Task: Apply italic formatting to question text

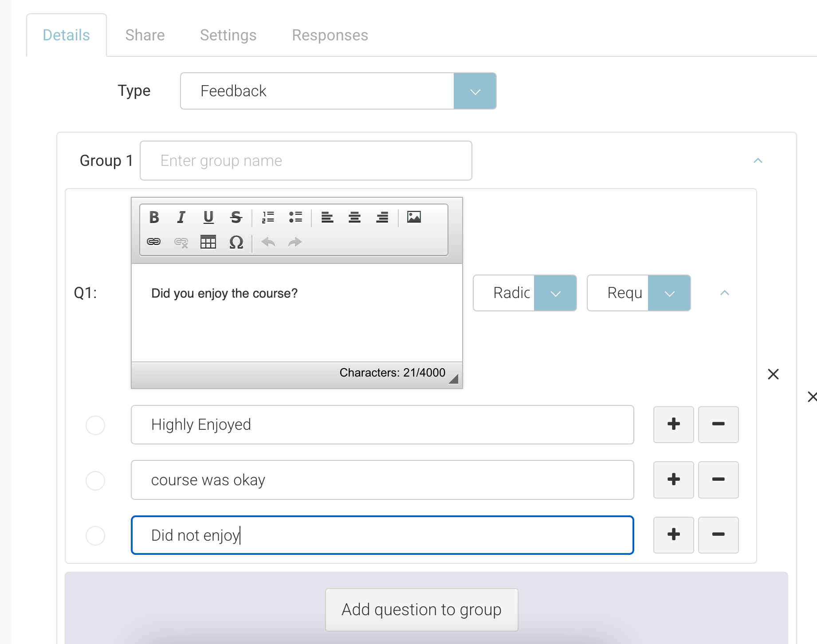Action: tap(181, 217)
